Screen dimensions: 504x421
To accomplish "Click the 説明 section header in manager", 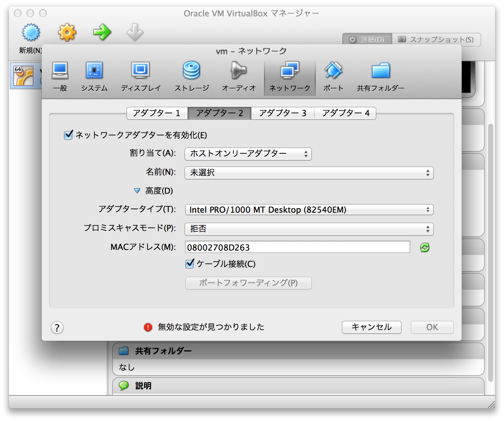I will [298, 385].
